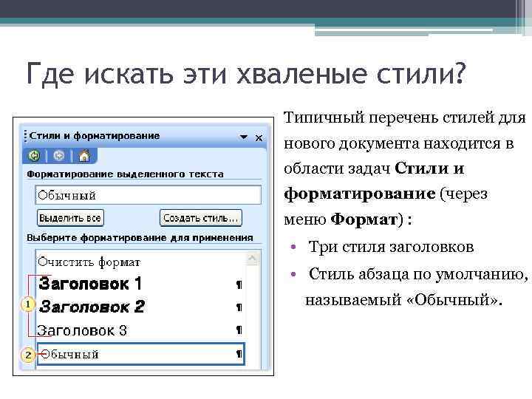This screenshot has height=399, width=532.
Task: Click the forward arrow icon in the task pane
Action: 59,156
